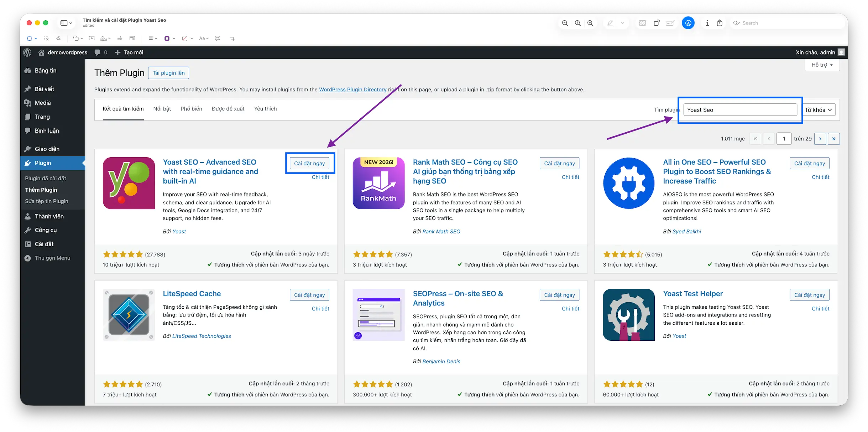Zoom in using the plus magnifier
Screen dimensions: 868x432
[590, 23]
